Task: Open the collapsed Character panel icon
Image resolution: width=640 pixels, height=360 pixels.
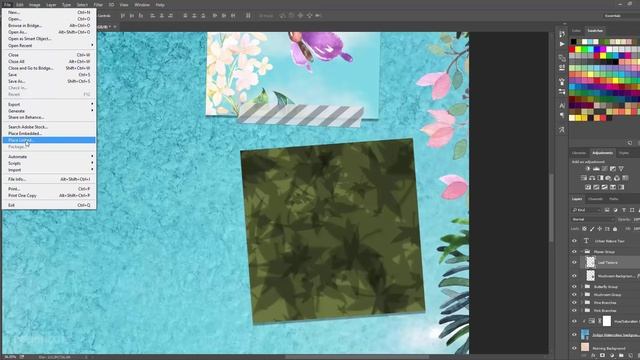Action: point(562,106)
